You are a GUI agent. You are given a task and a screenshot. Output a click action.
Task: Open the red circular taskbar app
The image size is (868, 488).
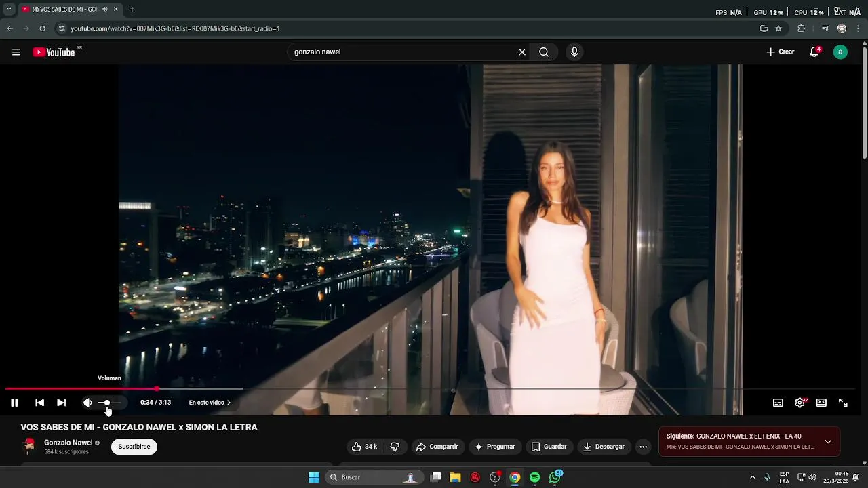click(x=475, y=477)
